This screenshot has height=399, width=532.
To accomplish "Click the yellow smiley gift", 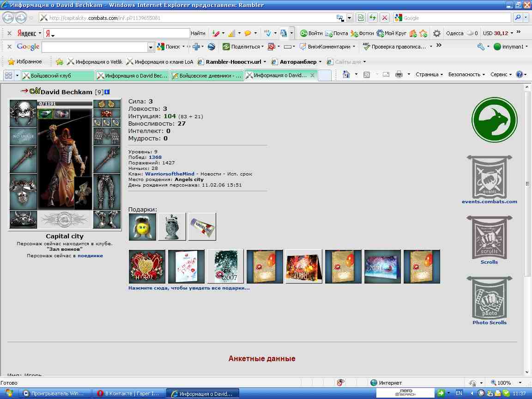I will 142,227.
